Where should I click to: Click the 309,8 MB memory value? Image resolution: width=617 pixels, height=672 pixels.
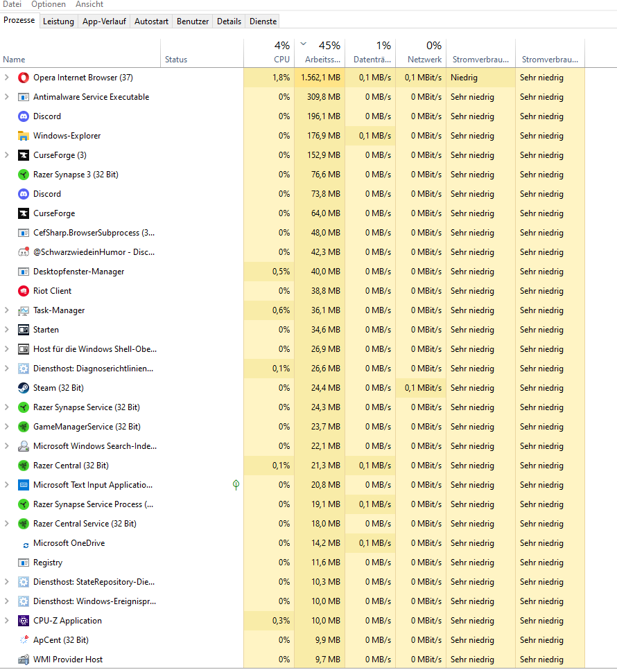pos(324,97)
